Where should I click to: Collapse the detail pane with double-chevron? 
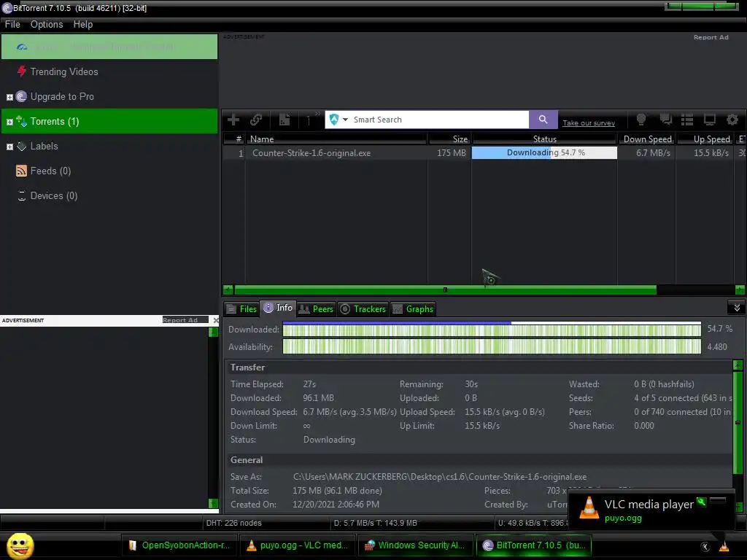click(737, 308)
